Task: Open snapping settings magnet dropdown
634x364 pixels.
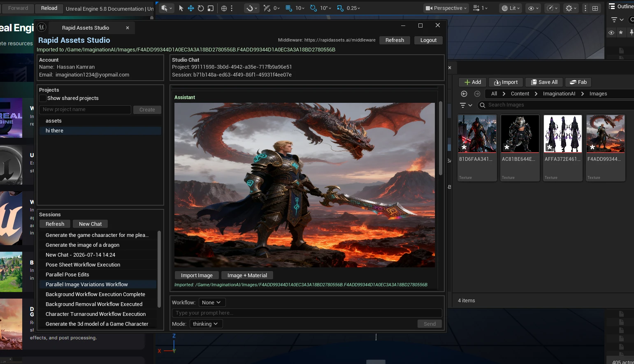Action: pyautogui.click(x=251, y=8)
